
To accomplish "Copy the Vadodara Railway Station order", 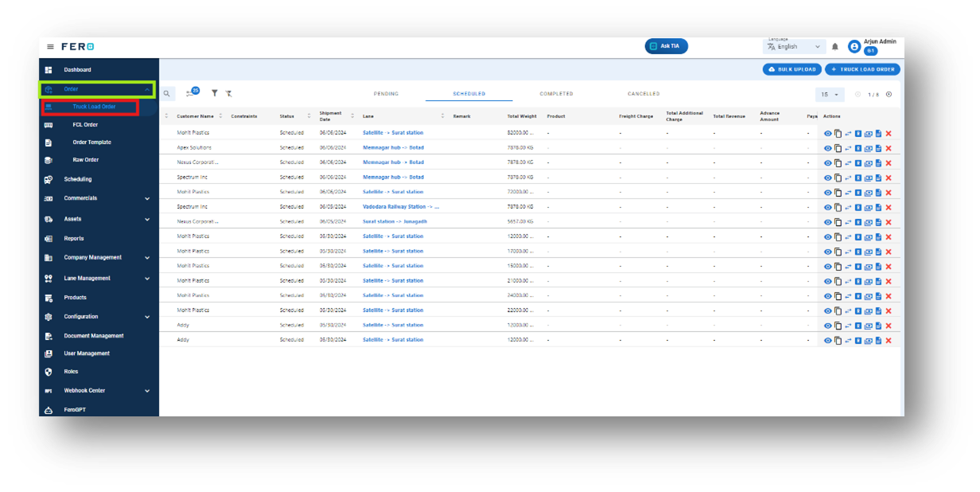I will coord(838,207).
